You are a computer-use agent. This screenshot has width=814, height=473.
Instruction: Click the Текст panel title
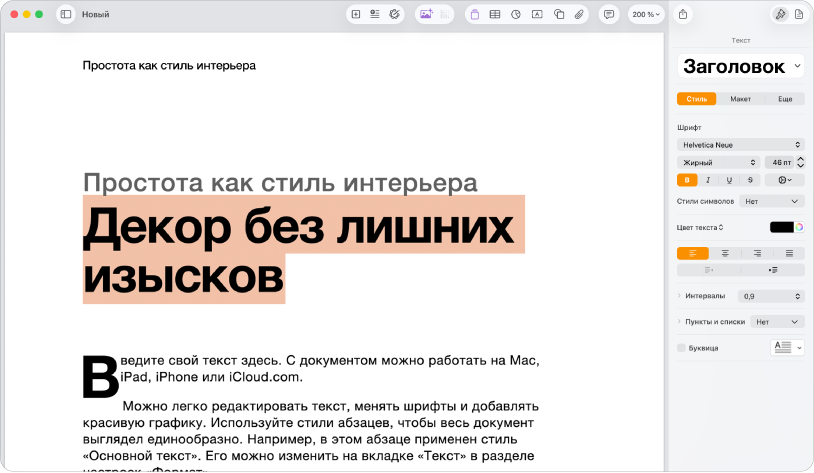click(x=741, y=40)
